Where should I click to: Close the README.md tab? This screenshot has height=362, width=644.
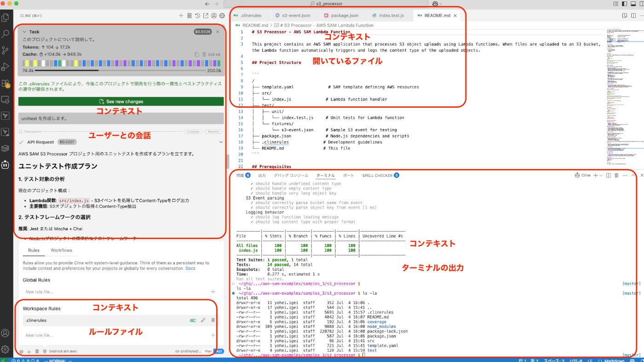tap(455, 16)
